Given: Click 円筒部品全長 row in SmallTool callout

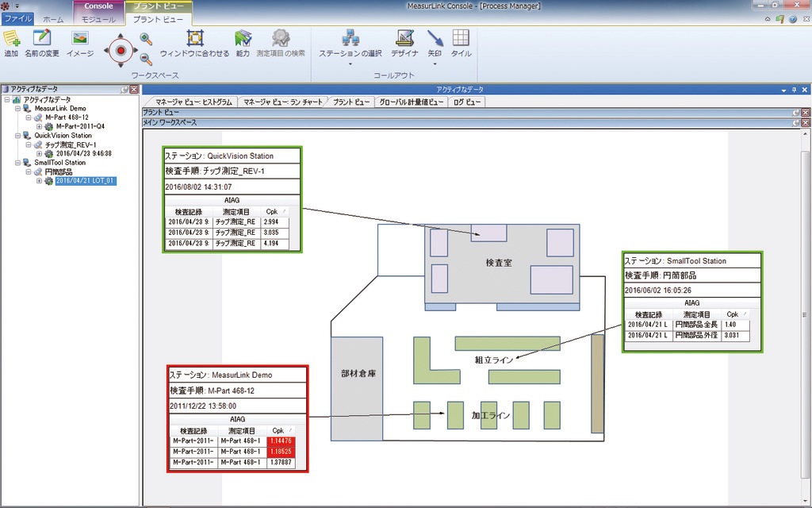Looking at the screenshot, I should (x=688, y=325).
